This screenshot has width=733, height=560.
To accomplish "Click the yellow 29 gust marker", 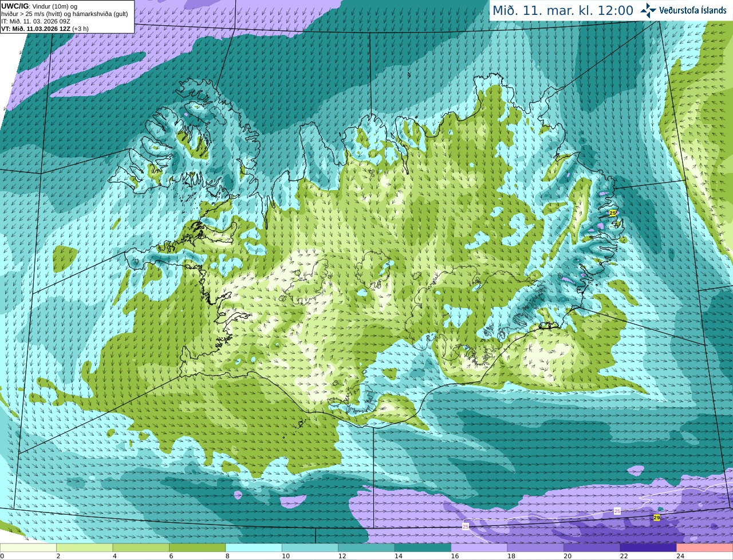I will click(x=657, y=518).
